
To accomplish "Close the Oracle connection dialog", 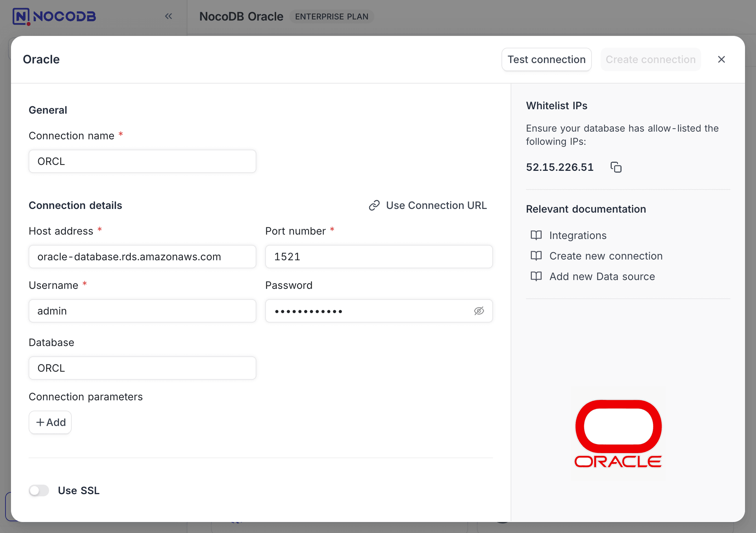I will pyautogui.click(x=721, y=59).
